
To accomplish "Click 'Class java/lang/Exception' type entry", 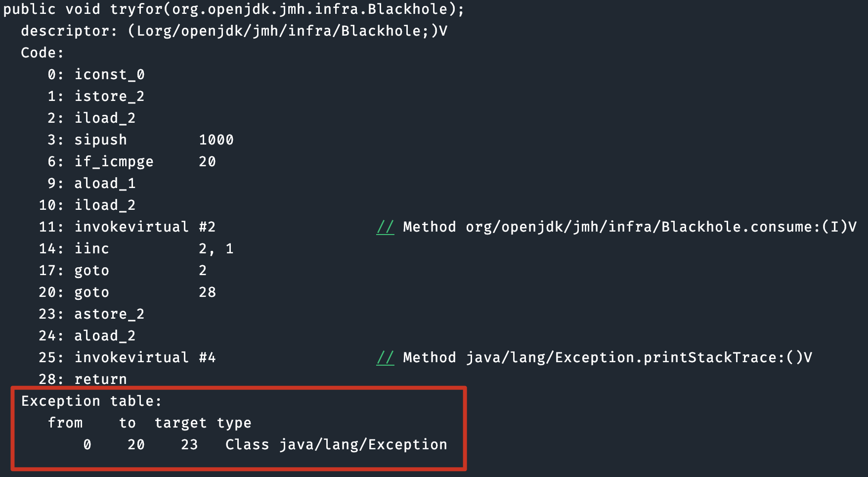I will 336,445.
